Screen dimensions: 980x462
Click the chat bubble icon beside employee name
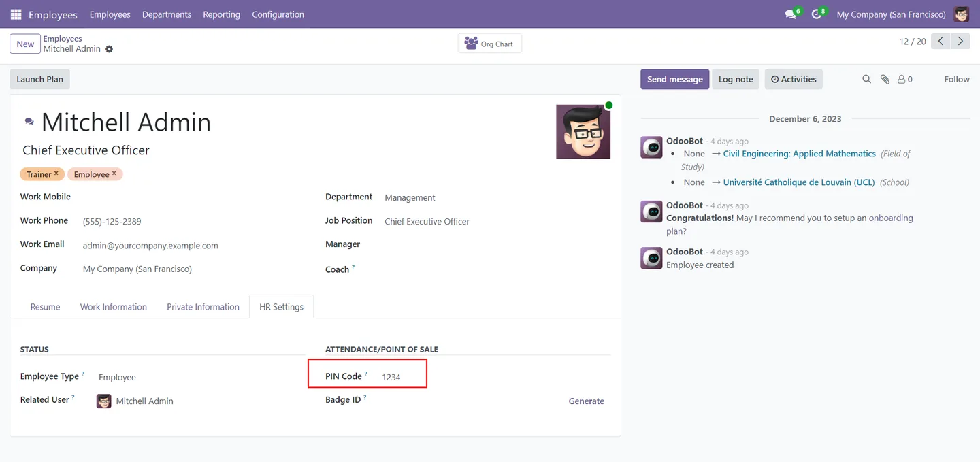[x=29, y=121]
